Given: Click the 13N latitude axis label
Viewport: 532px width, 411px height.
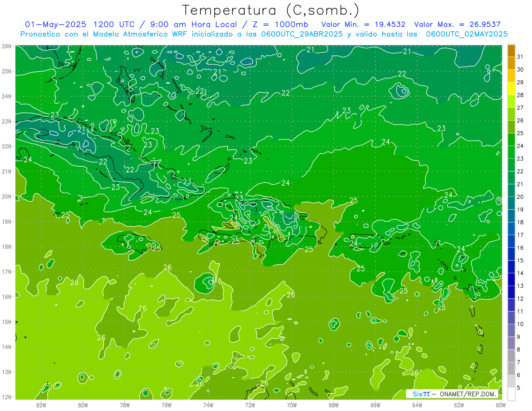Looking at the screenshot, I should 7,372.
